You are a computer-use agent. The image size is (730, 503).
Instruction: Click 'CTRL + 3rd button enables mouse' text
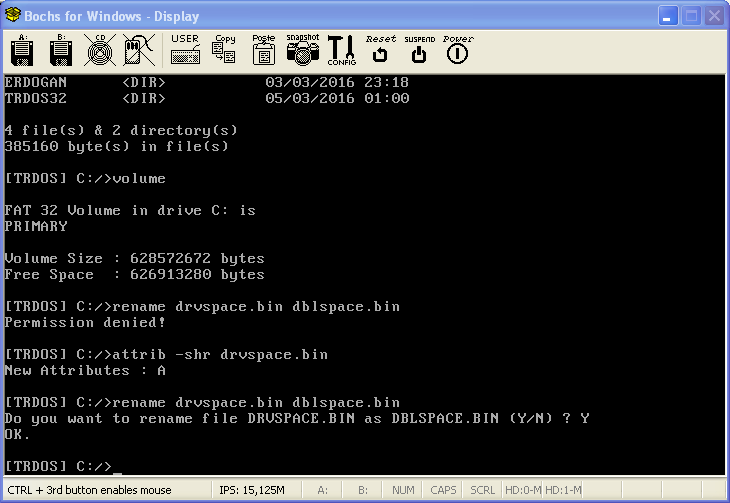tap(89, 490)
